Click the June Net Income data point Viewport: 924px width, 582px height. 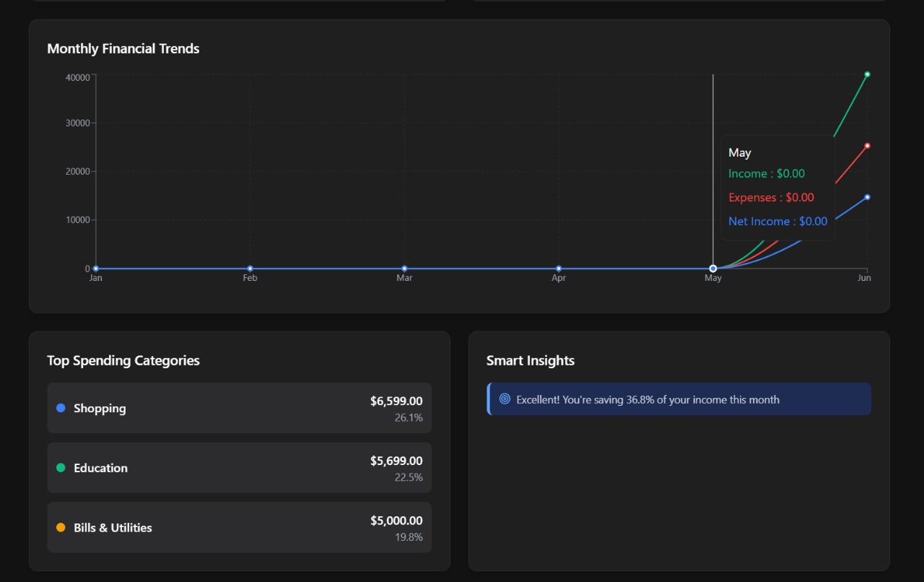tap(867, 197)
